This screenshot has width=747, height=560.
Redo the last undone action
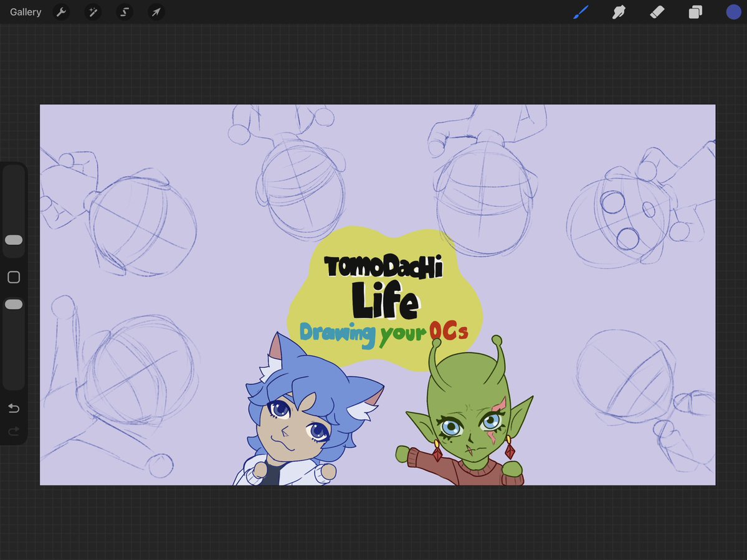(14, 431)
